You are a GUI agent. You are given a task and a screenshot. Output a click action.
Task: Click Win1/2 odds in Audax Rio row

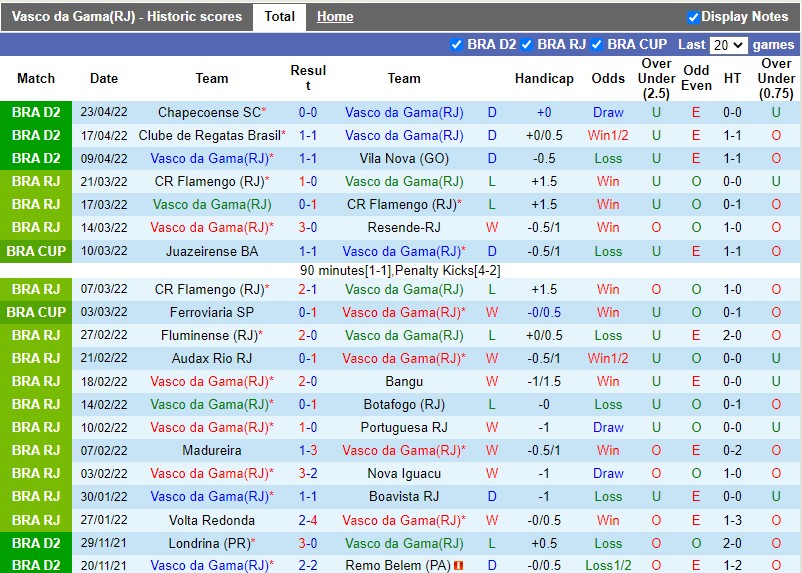click(x=608, y=359)
